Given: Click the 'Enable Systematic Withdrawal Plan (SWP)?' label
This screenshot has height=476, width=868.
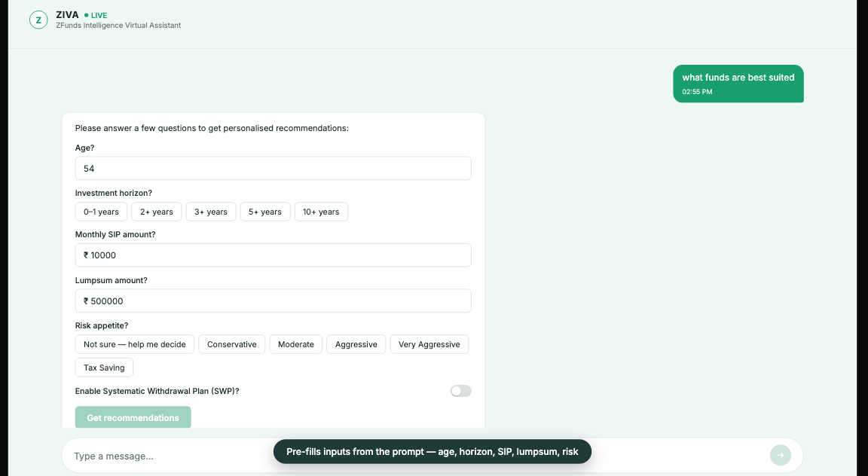Looking at the screenshot, I should tap(157, 392).
